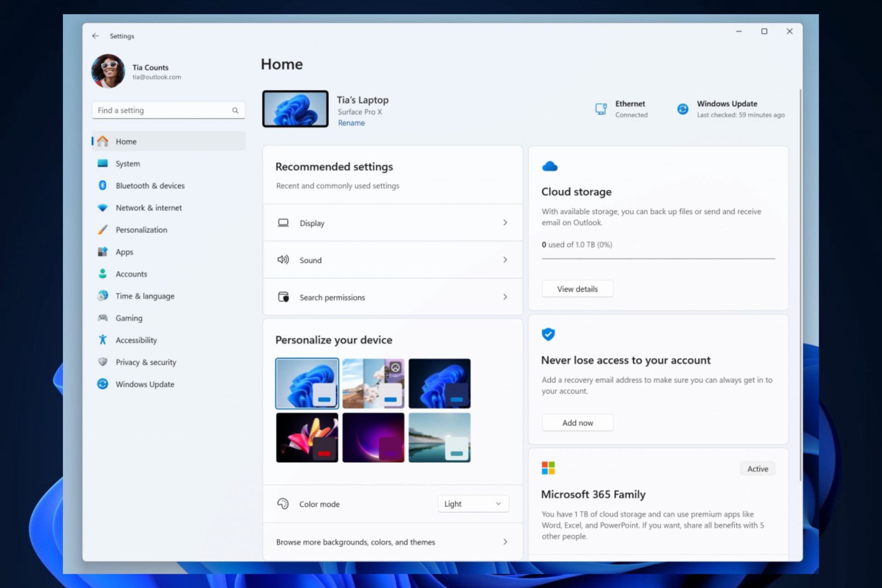Click the Accessibility sidebar icon

click(x=102, y=340)
